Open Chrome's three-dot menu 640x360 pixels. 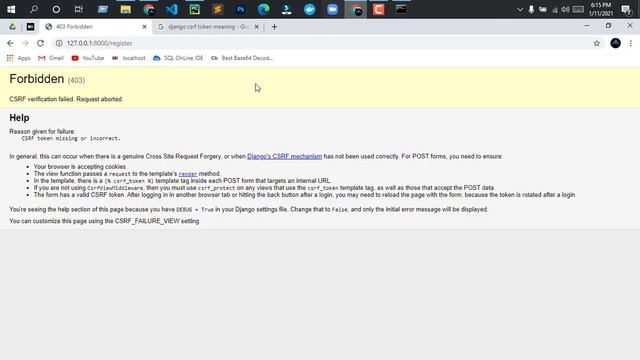[x=631, y=43]
